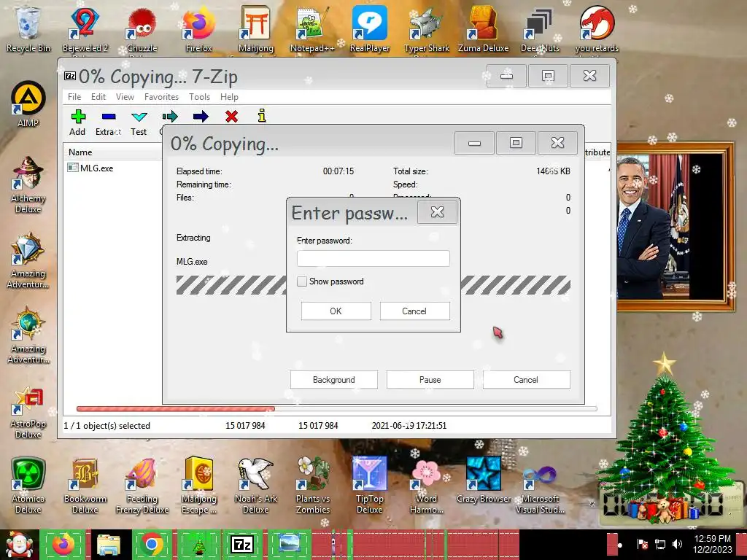
Task: Open Firefox from the taskbar
Action: click(x=64, y=544)
